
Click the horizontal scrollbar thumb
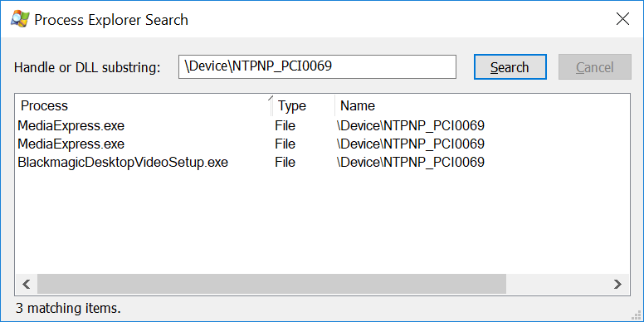(x=271, y=284)
